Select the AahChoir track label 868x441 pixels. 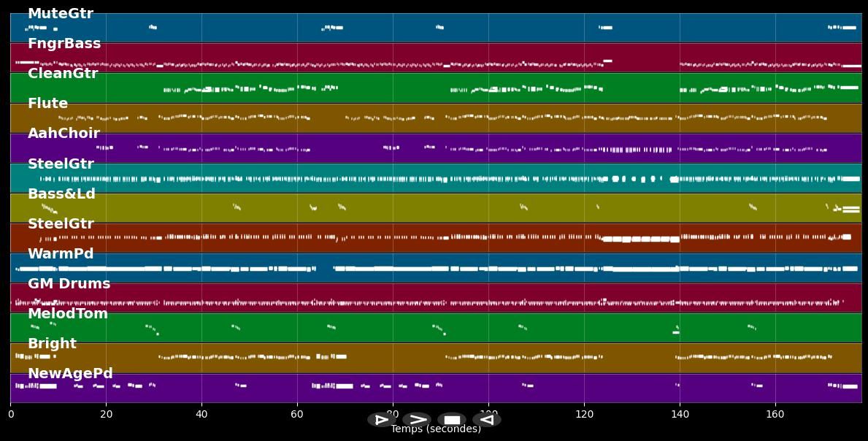64,134
